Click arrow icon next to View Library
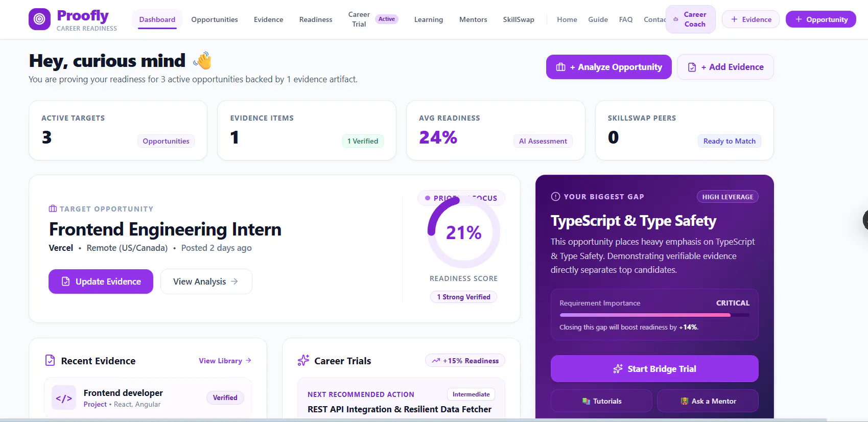 248,360
